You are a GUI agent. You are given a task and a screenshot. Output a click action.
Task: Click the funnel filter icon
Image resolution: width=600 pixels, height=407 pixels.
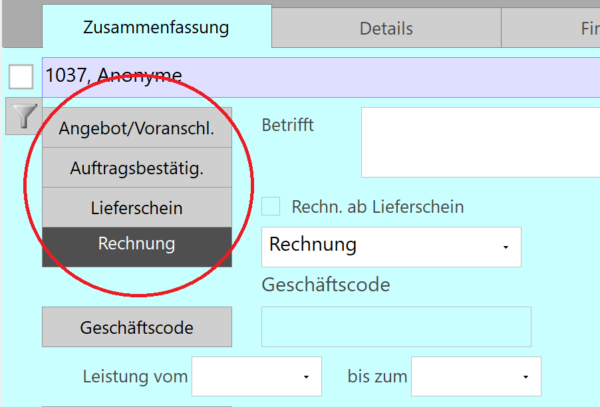24,116
